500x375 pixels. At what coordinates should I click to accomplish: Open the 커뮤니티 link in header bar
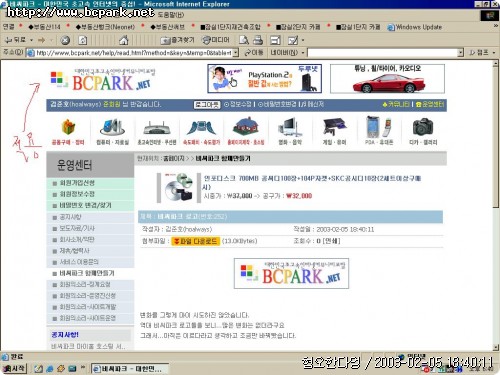pyautogui.click(x=396, y=105)
